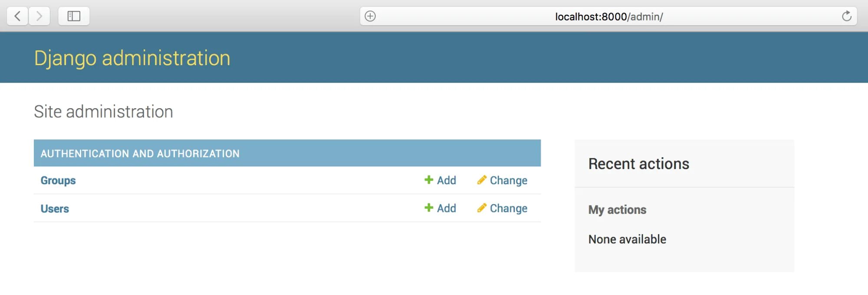
Task: Open the Users model link
Action: pyautogui.click(x=55, y=209)
